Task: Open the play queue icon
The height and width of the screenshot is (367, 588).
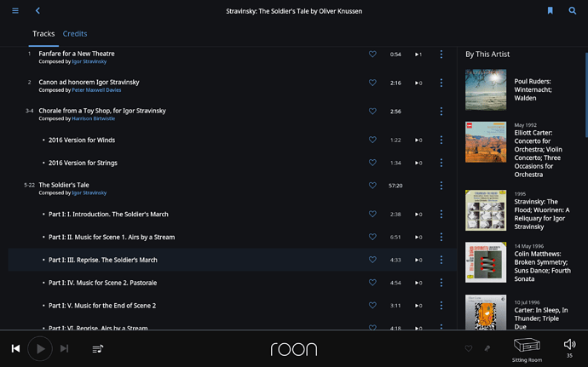Action: pyautogui.click(x=98, y=348)
